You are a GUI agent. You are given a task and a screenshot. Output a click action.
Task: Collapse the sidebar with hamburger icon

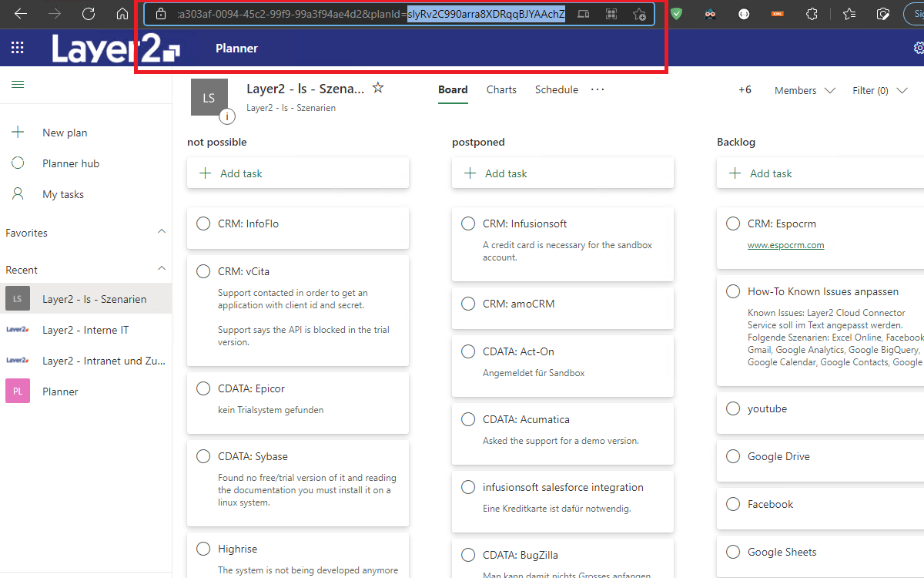(18, 85)
